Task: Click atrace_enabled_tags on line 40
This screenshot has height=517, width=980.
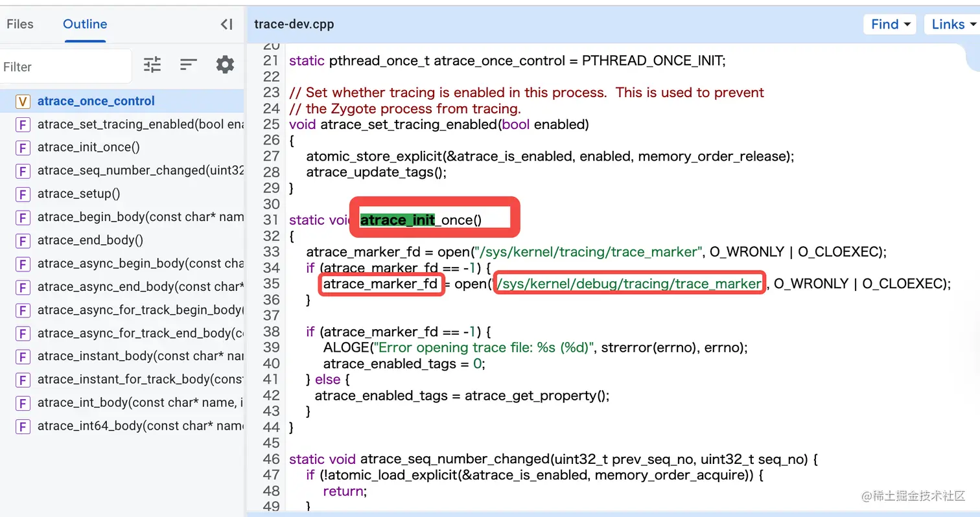Action: point(389,364)
